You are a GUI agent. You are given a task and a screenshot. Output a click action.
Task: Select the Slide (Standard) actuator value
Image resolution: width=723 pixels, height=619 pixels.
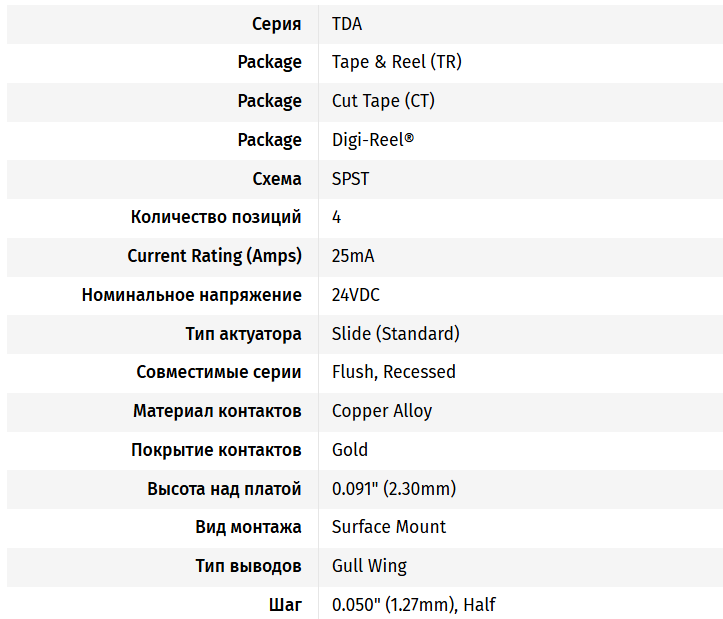click(395, 333)
